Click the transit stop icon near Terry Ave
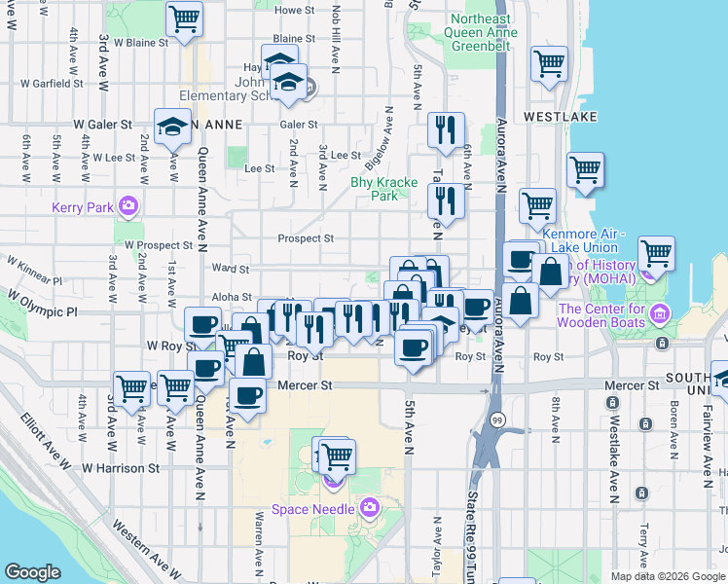 (x=641, y=493)
